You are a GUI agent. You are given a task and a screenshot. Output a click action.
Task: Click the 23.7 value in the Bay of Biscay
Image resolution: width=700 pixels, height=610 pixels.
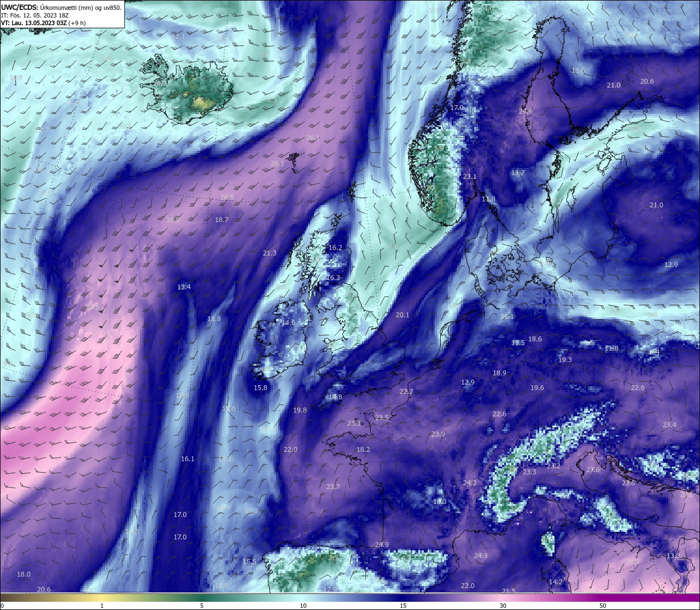tap(333, 487)
